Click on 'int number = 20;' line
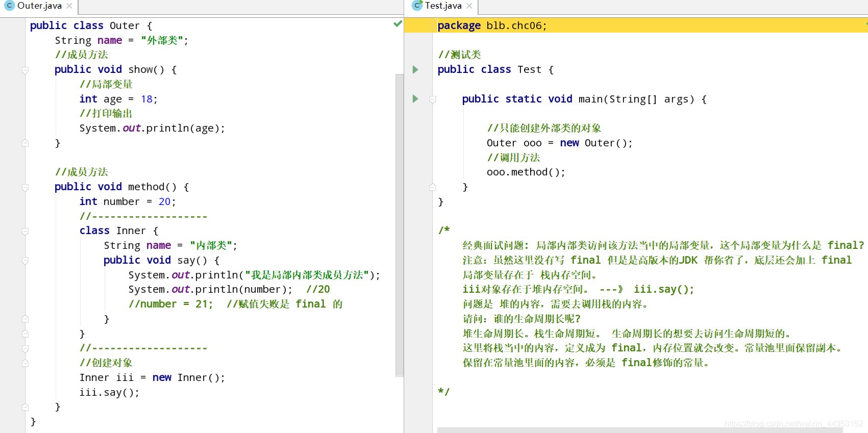 pyautogui.click(x=128, y=201)
